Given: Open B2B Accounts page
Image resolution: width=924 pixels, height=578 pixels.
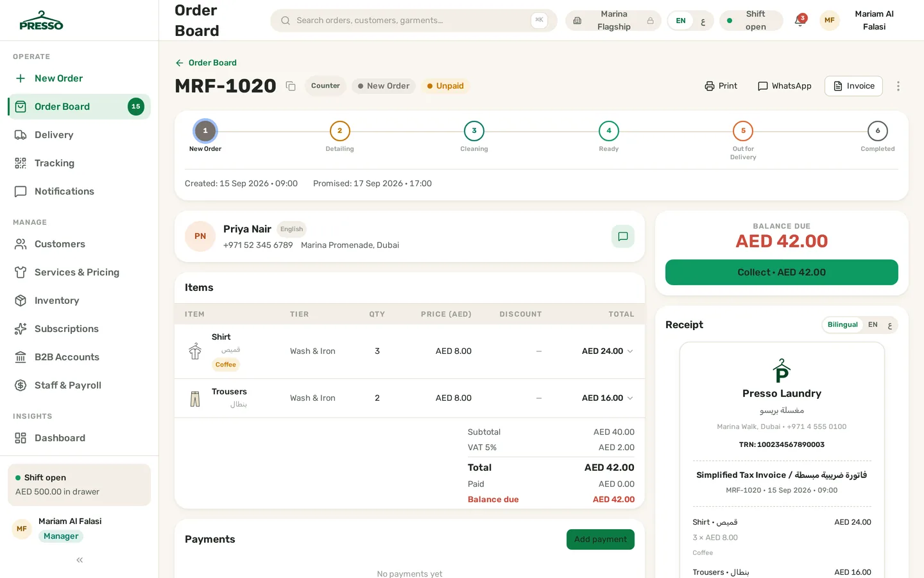Looking at the screenshot, I should (79, 357).
